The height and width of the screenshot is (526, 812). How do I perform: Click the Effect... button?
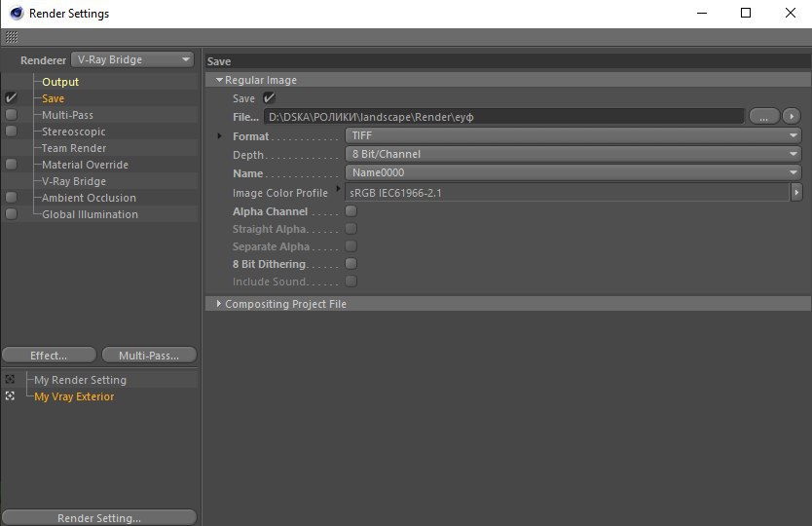[50, 355]
